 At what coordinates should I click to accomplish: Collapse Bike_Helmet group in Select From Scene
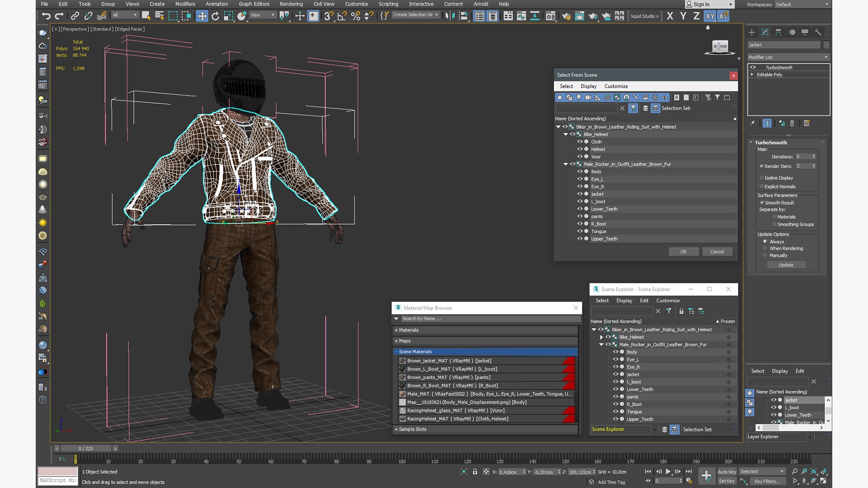(x=566, y=134)
